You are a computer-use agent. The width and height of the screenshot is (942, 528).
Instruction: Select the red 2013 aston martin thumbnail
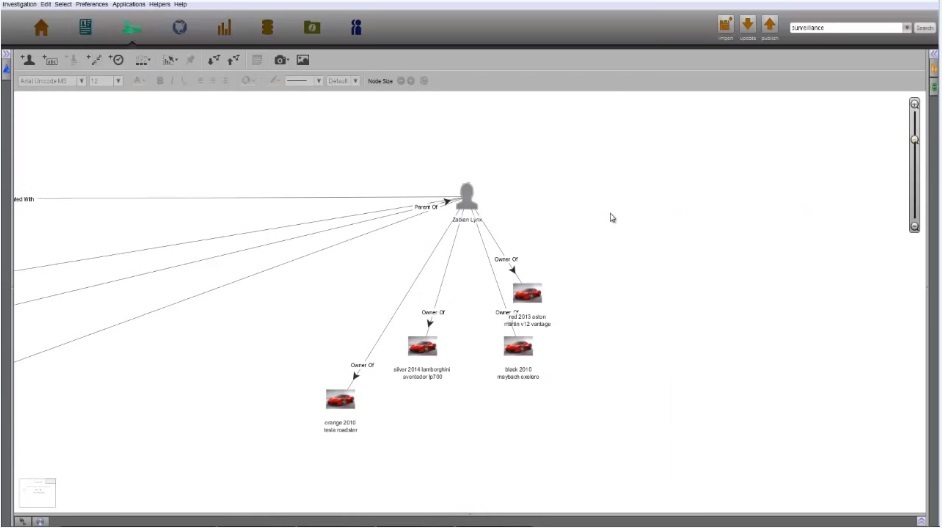pyautogui.click(x=527, y=293)
